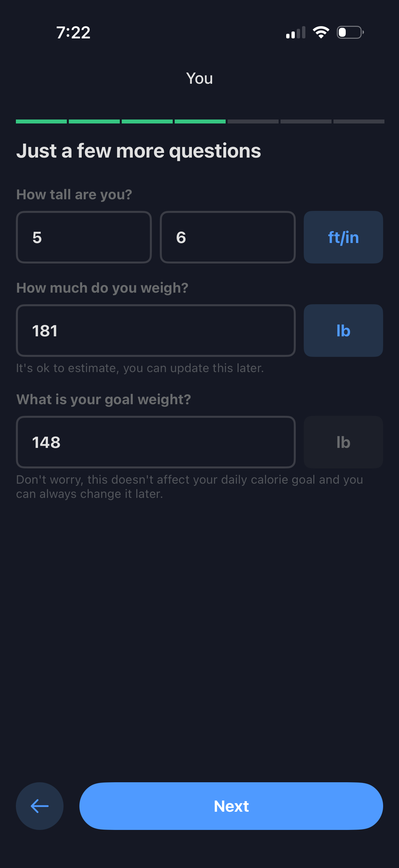Select the ft/in unit toggle
The width and height of the screenshot is (399, 868).
point(343,237)
